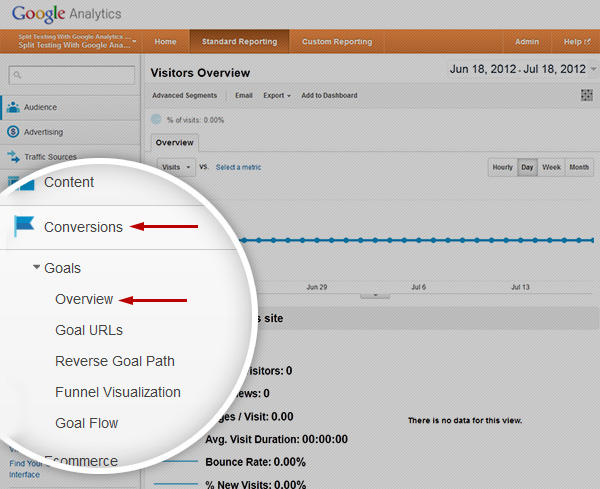Select the Overview report tab
The image size is (600, 489).
174,143
